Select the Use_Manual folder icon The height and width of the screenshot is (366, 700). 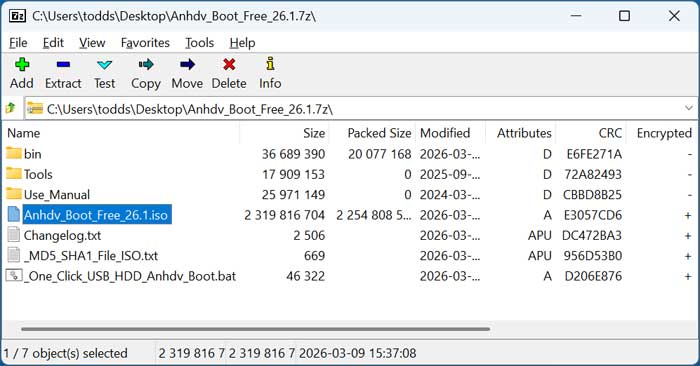click(x=14, y=194)
